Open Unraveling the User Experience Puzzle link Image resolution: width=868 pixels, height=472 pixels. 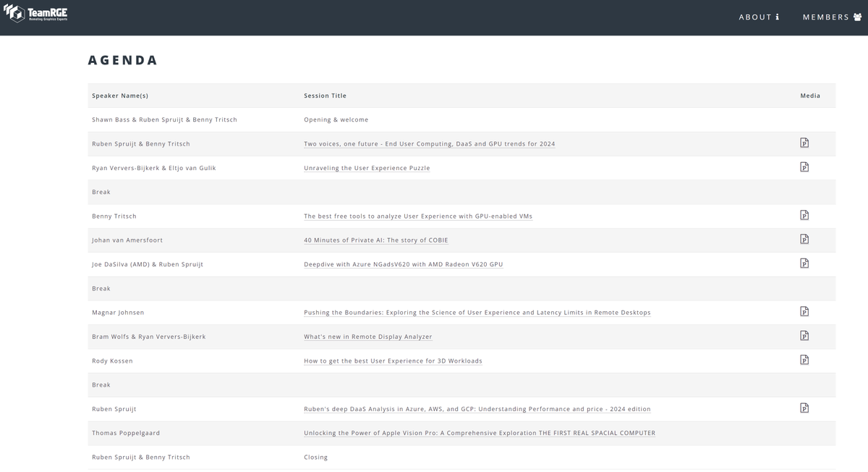(x=367, y=168)
